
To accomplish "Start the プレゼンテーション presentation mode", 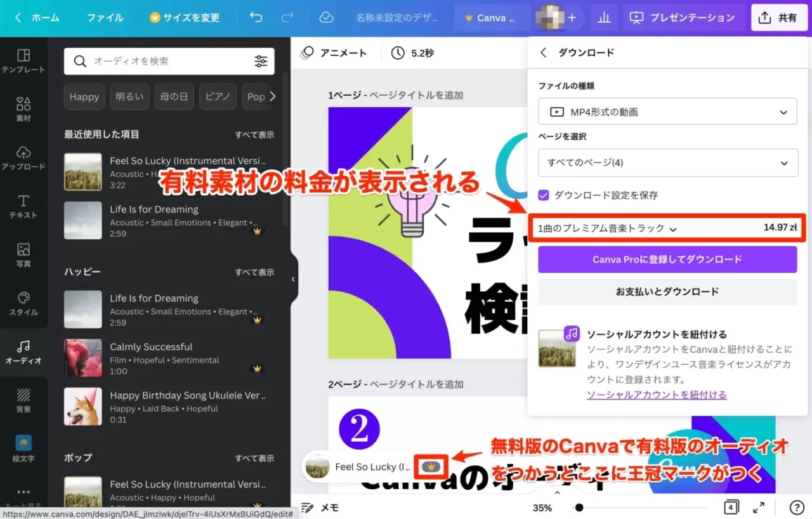I will pyautogui.click(x=681, y=18).
